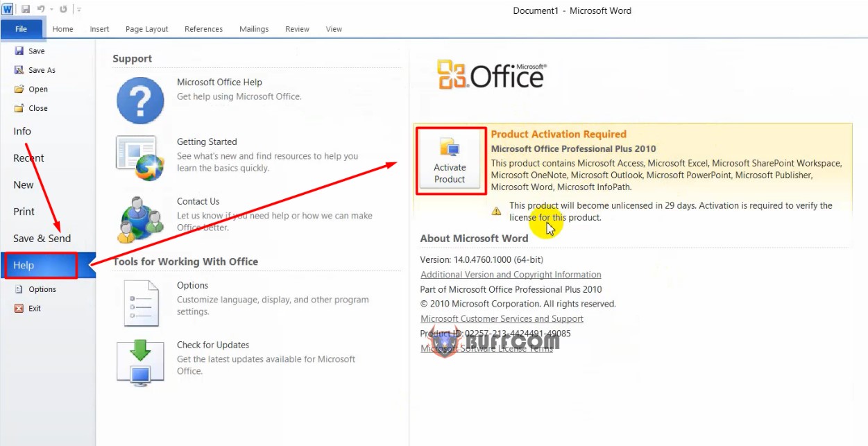This screenshot has width=868, height=446.
Task: Go to the Page Layout tab
Action: point(147,29)
